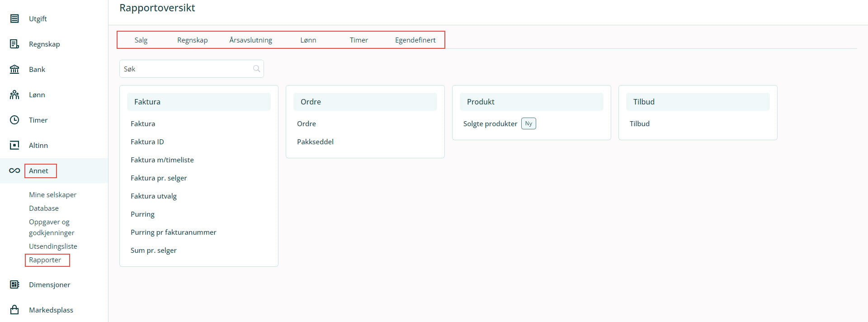Switch to the Regnskap report tab
The image size is (868, 322).
tap(192, 40)
